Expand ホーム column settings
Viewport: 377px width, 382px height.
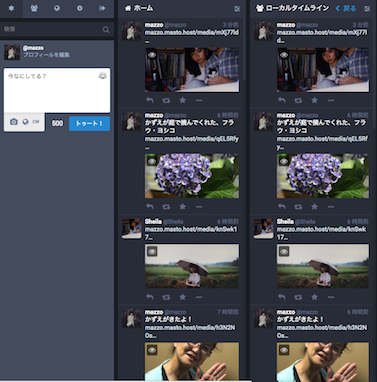click(x=237, y=9)
